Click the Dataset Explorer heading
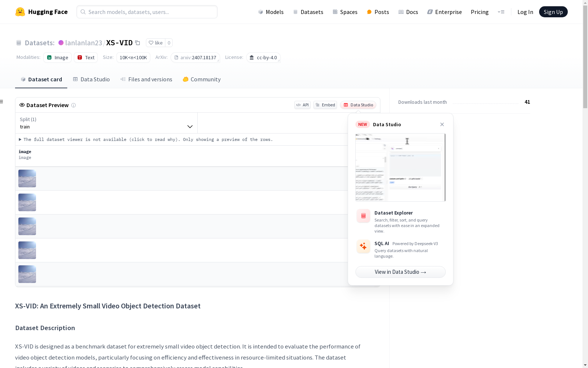The image size is (588, 368). tap(394, 213)
